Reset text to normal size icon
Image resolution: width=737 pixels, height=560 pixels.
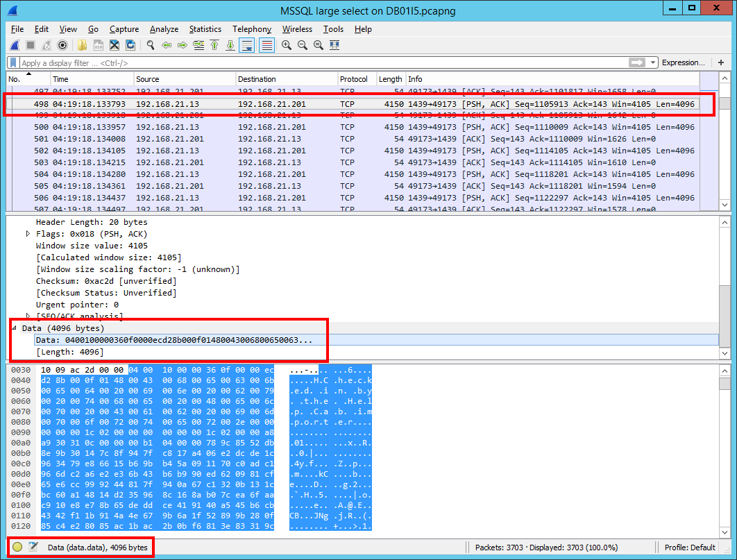tap(319, 45)
